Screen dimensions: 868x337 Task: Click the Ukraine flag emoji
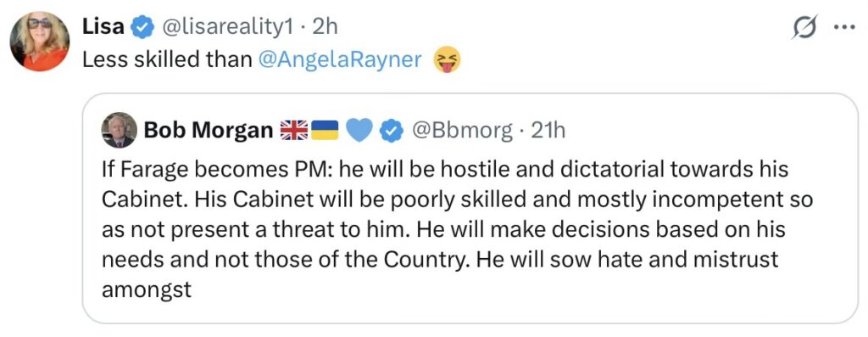325,131
